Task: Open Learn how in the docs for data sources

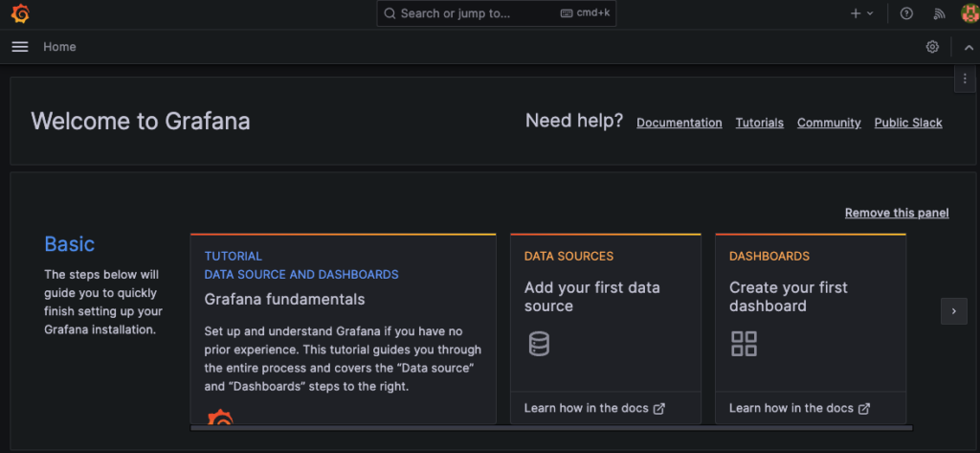Action: pos(594,409)
